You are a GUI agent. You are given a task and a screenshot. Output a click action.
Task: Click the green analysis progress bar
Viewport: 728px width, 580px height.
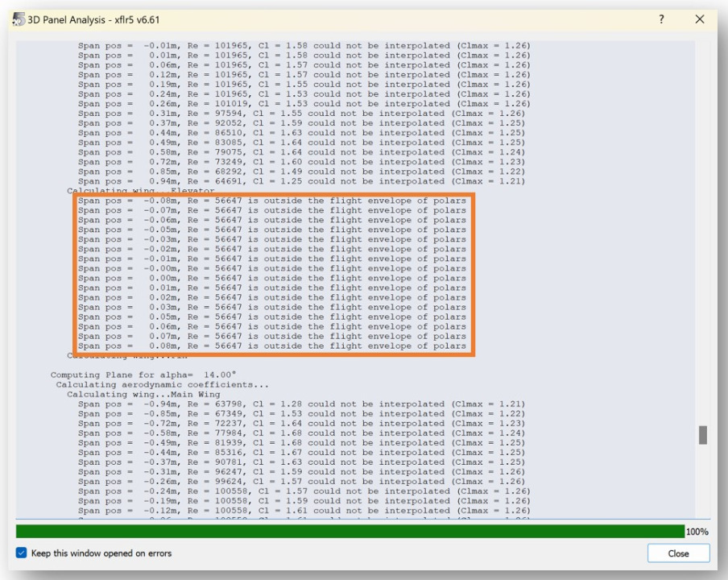(x=350, y=532)
